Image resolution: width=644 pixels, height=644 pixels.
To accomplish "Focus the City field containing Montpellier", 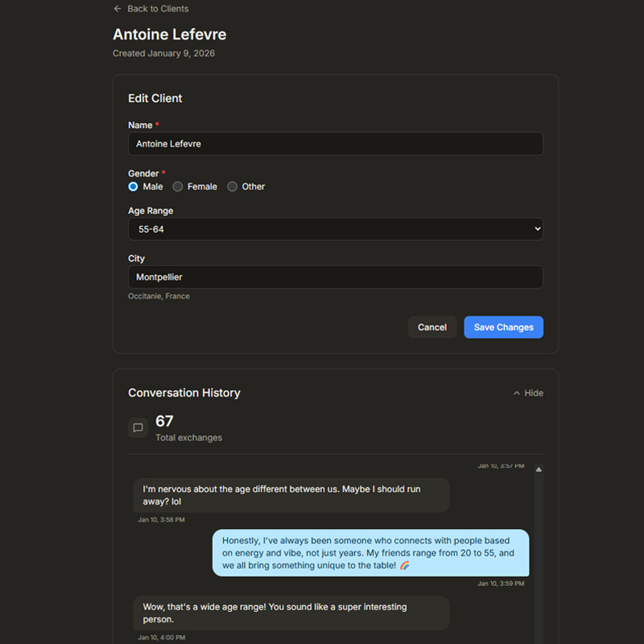I will pos(335,277).
